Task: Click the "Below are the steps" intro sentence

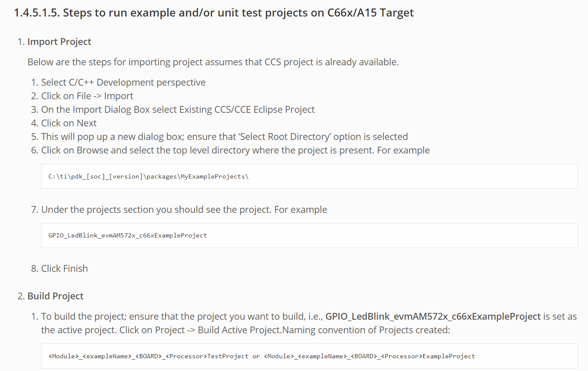Action: [x=213, y=62]
